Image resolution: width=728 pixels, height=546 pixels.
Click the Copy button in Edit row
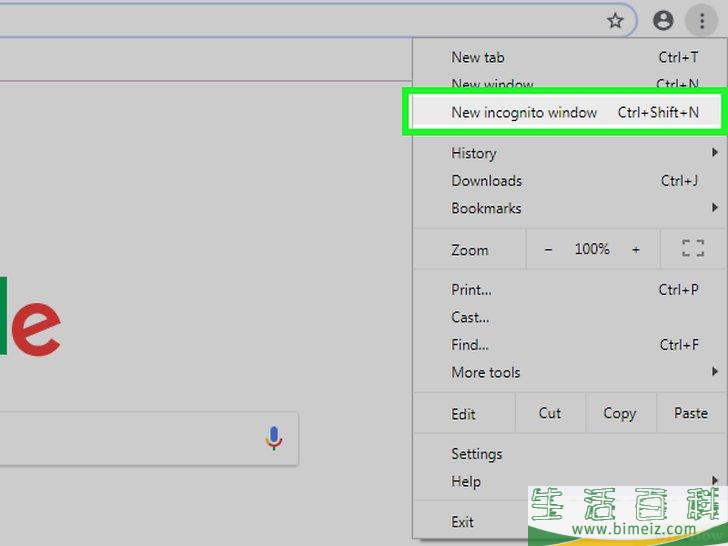click(x=621, y=413)
